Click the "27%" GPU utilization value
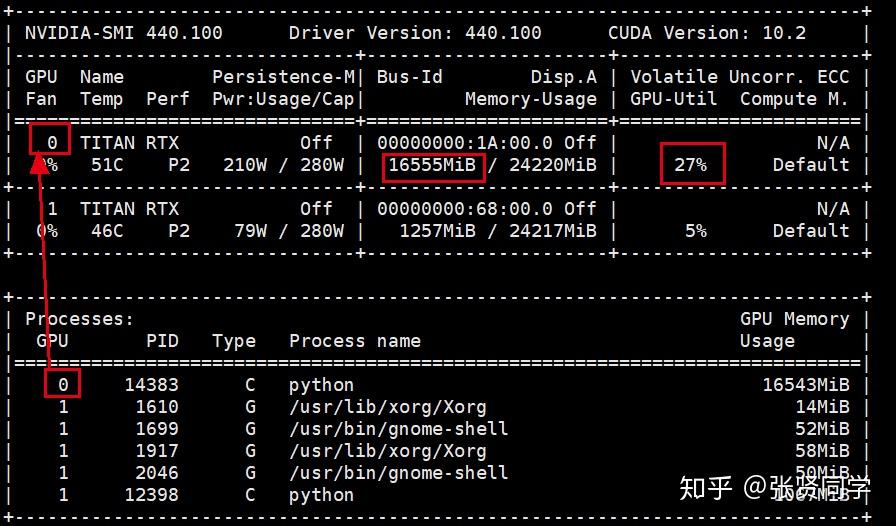The image size is (896, 526). point(690,165)
